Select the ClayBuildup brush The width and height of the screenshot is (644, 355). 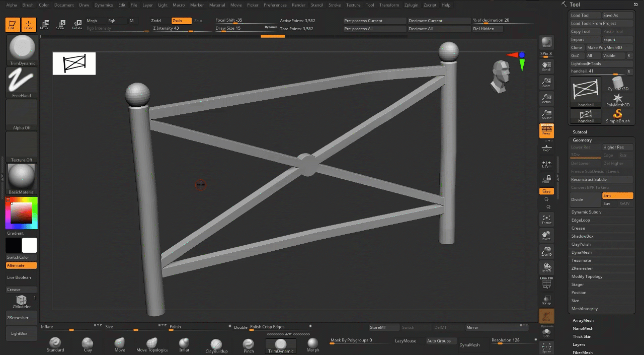click(216, 345)
